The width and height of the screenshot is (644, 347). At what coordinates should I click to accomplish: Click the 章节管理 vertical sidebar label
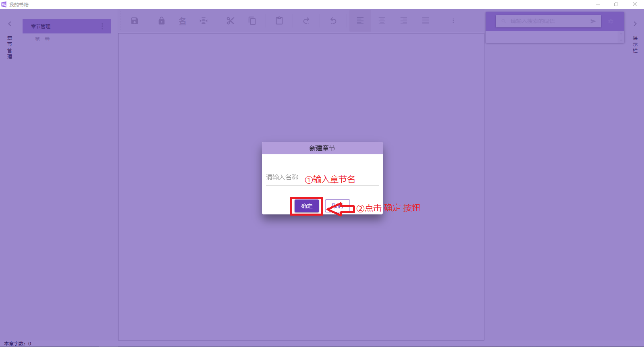point(10,48)
